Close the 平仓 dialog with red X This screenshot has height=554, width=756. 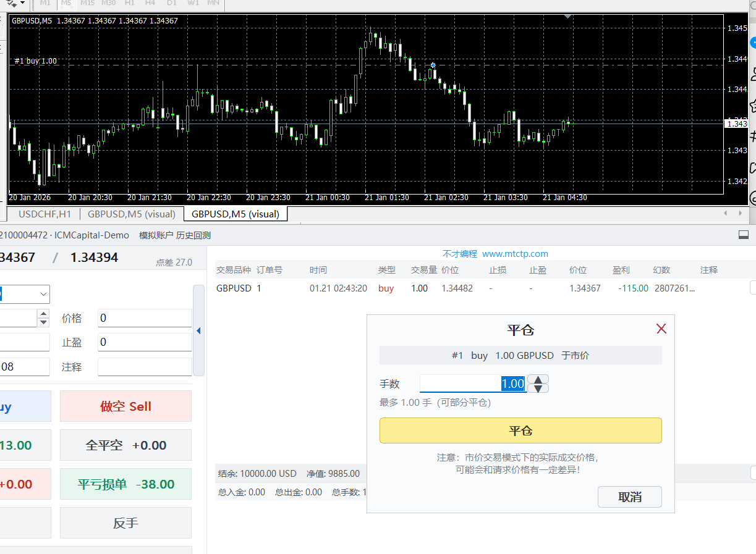click(661, 329)
